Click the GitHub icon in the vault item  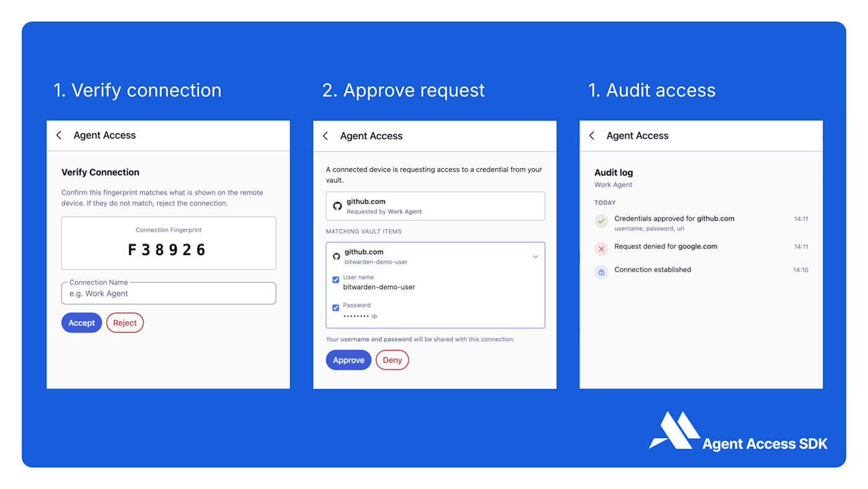pyautogui.click(x=336, y=256)
